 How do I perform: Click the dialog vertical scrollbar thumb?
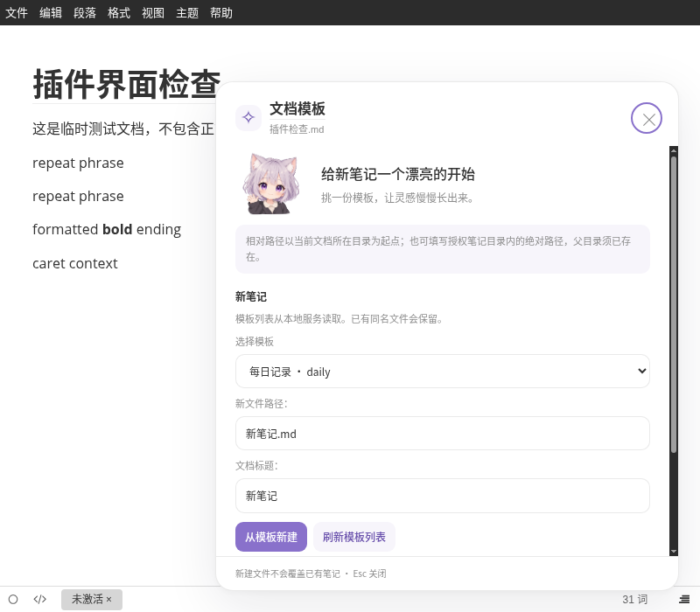(x=674, y=304)
